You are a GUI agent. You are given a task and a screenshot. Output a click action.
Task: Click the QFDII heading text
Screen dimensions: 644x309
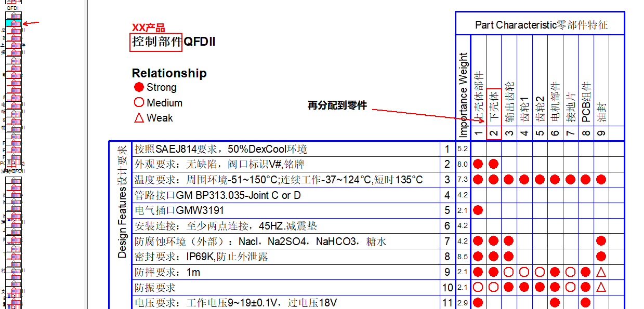pyautogui.click(x=200, y=42)
